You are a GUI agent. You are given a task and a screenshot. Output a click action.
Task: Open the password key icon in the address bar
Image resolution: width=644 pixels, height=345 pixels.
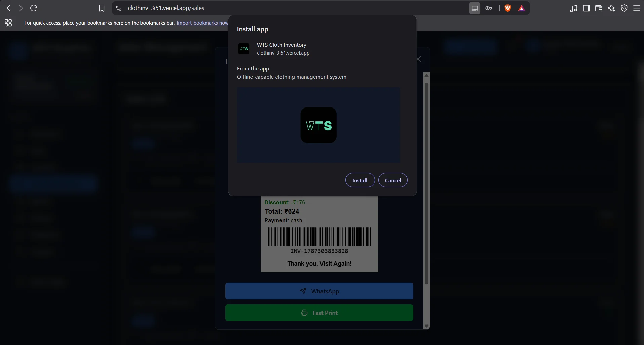[x=489, y=8]
